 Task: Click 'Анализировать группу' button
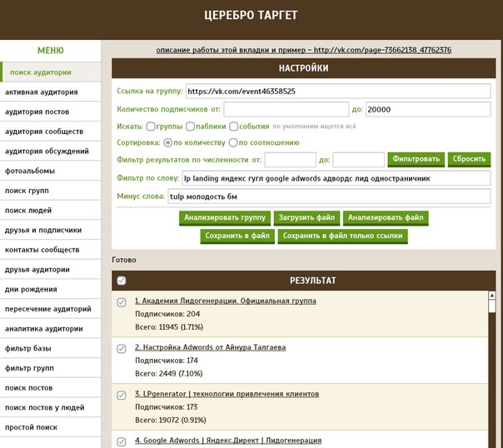point(224,218)
